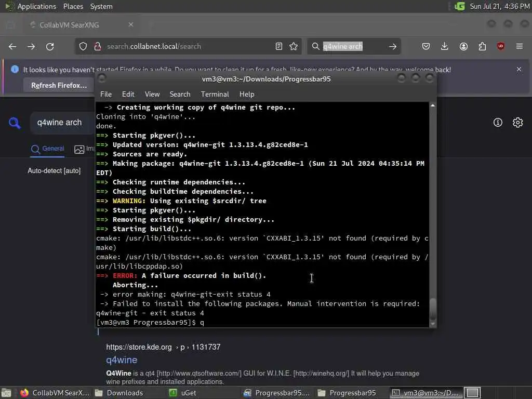Select the General search category tab

click(47, 149)
